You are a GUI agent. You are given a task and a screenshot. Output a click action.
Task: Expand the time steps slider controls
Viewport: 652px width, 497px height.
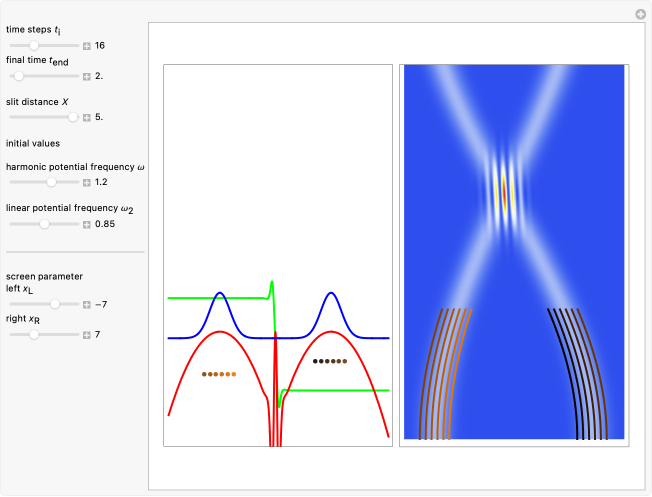(x=86, y=46)
